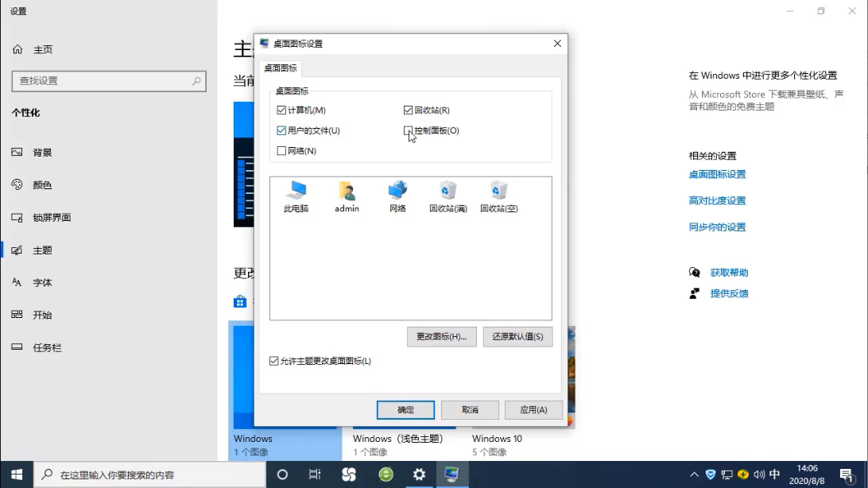Uncheck the 计算机(M) checkbox

(281, 109)
